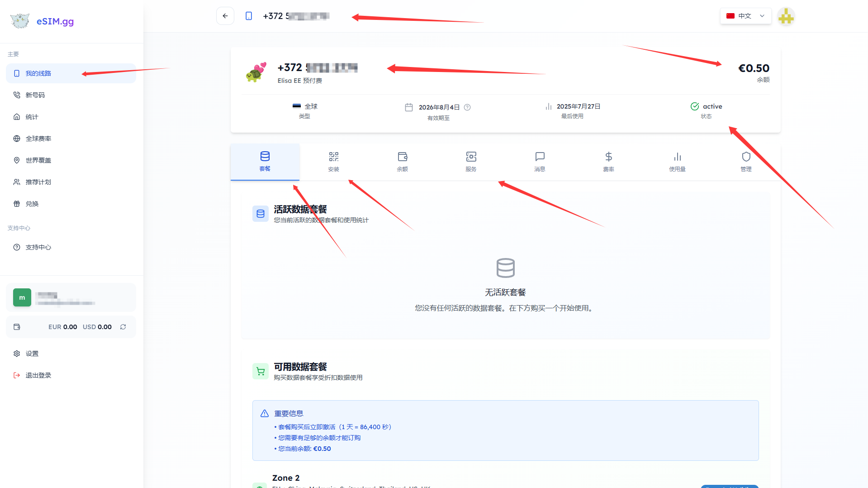Click the balance refresh icon in sidebar
868x488 pixels.
click(x=123, y=327)
